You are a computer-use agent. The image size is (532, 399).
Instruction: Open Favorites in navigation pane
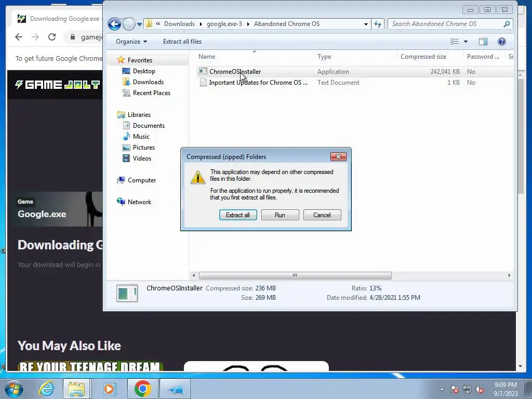click(139, 60)
